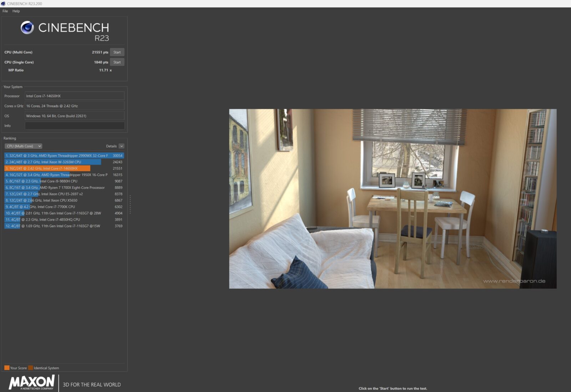The height and width of the screenshot is (392, 571).
Task: Open the File menu
Action: tap(5, 11)
